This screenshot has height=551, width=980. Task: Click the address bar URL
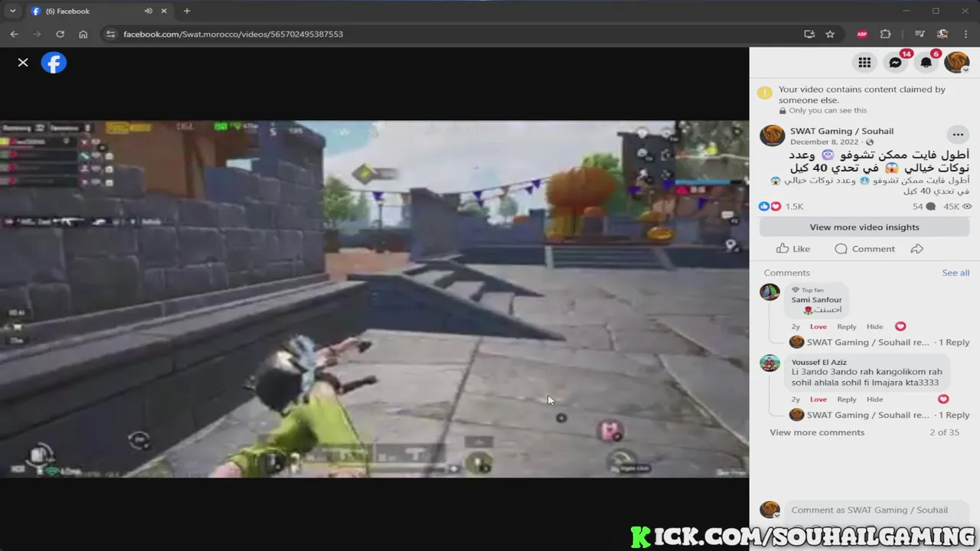[x=233, y=34]
